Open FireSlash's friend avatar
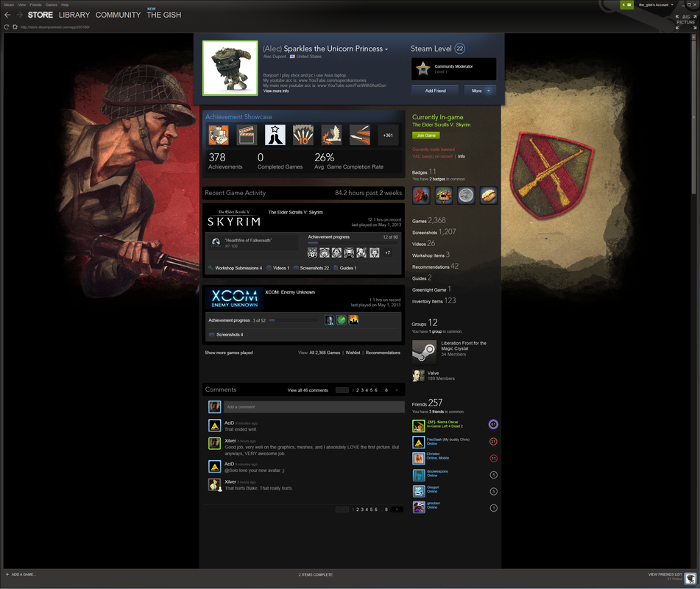The height and width of the screenshot is (589, 700). point(418,442)
